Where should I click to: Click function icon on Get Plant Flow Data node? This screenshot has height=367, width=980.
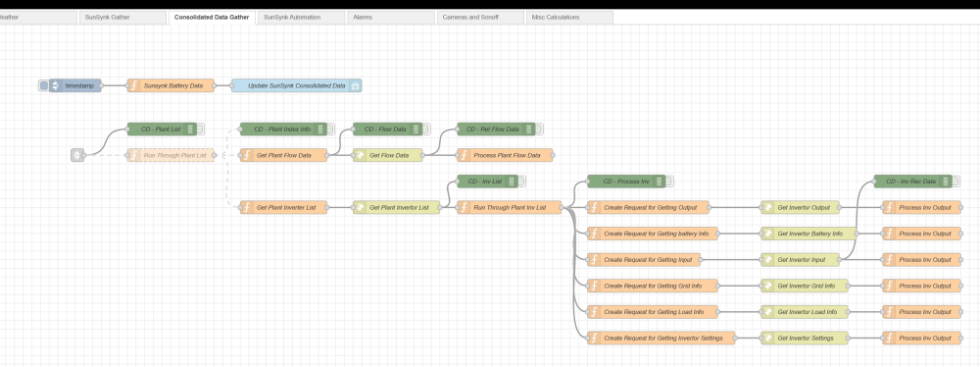pos(246,155)
